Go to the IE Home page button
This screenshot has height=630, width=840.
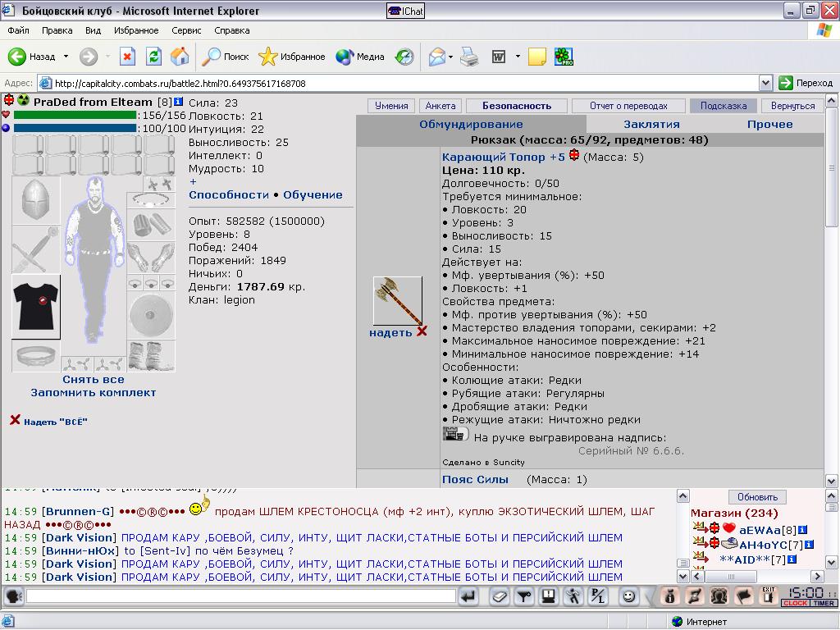(180, 57)
